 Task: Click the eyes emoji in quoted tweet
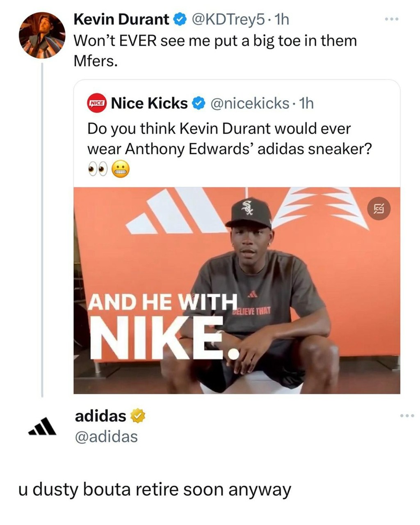(x=98, y=169)
